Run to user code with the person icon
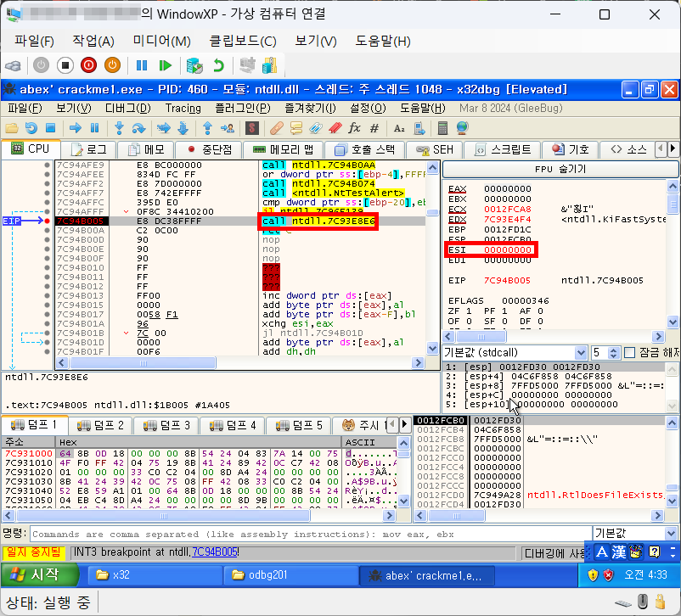 pyautogui.click(x=228, y=128)
